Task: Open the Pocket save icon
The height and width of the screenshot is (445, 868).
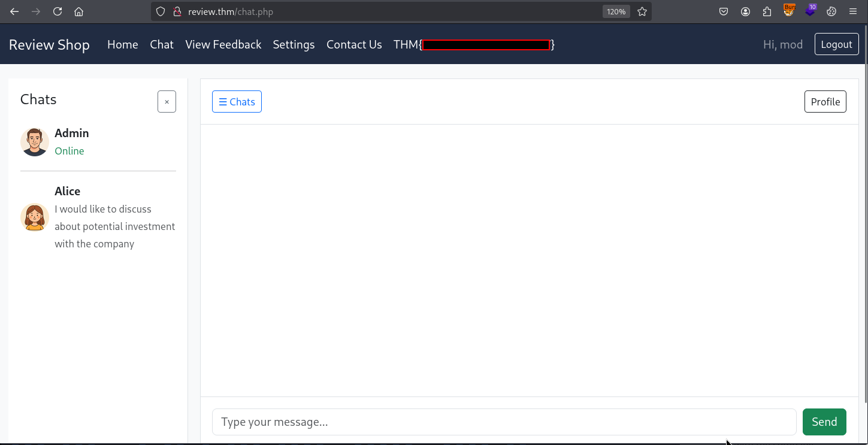Action: coord(724,11)
